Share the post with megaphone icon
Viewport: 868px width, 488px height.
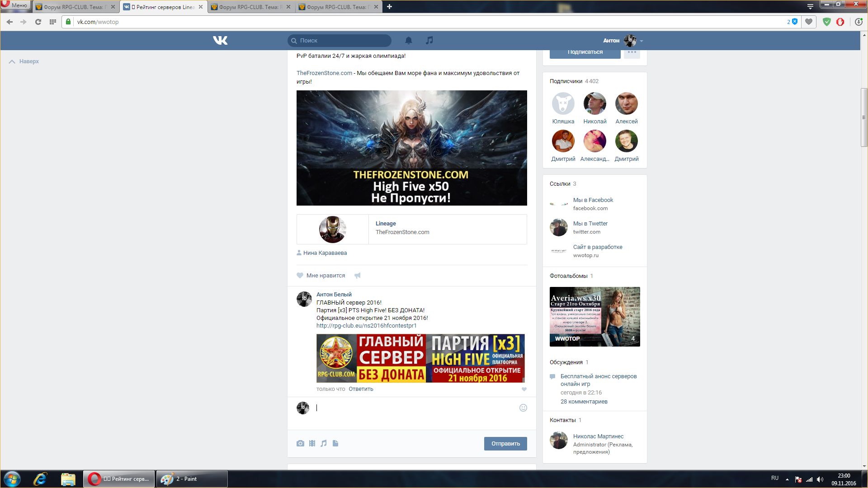click(x=358, y=276)
